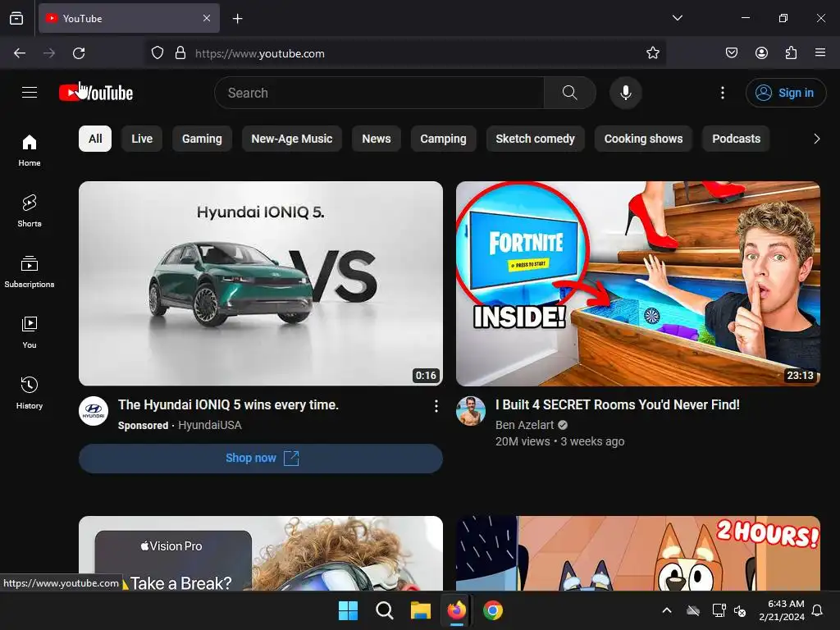Screen dimensions: 840x630
Task: Open YouTube settings three-dot menu
Action: 722,93
